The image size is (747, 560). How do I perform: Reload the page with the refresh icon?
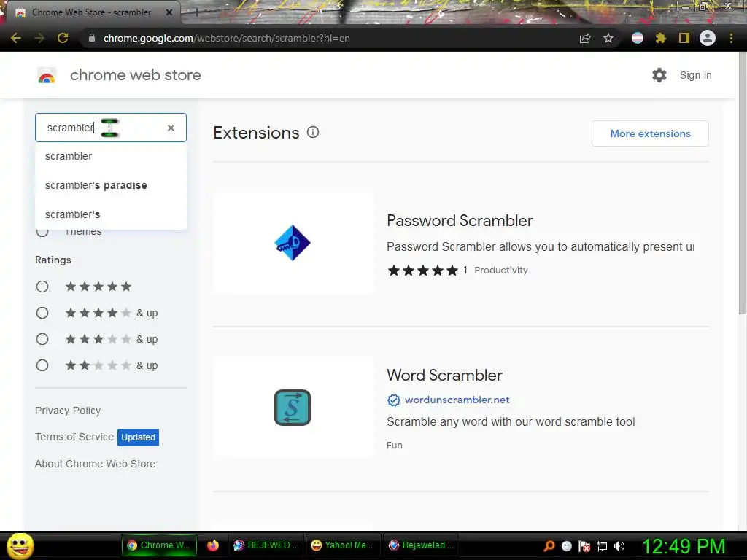tap(63, 38)
